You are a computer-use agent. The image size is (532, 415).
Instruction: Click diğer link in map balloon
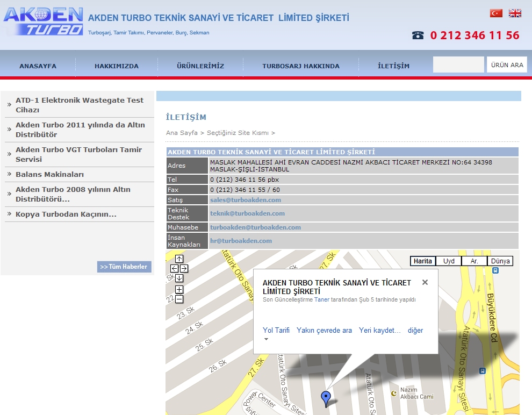[x=415, y=330]
